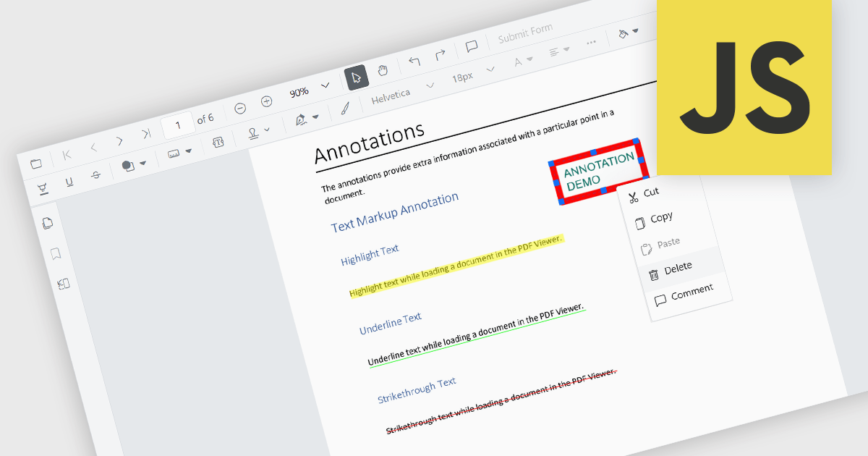The image size is (868, 456).
Task: Toggle the text selection cursor tool
Action: [357, 77]
